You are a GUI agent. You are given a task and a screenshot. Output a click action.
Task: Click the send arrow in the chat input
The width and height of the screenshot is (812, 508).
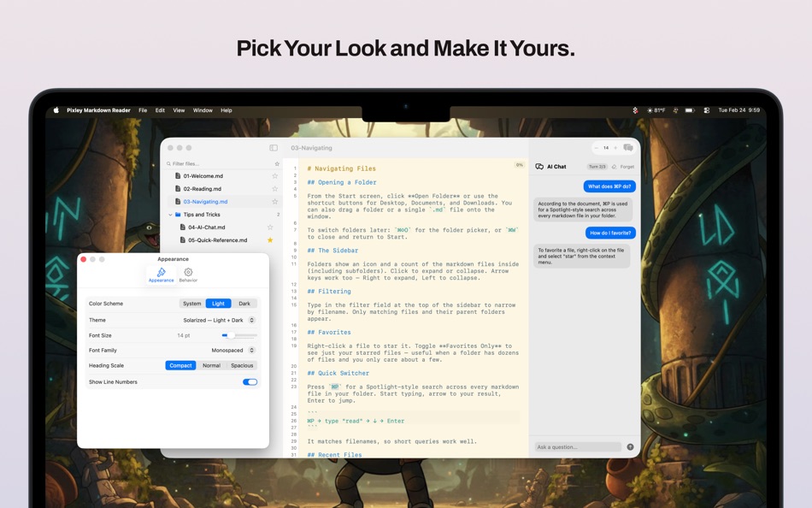click(x=630, y=446)
